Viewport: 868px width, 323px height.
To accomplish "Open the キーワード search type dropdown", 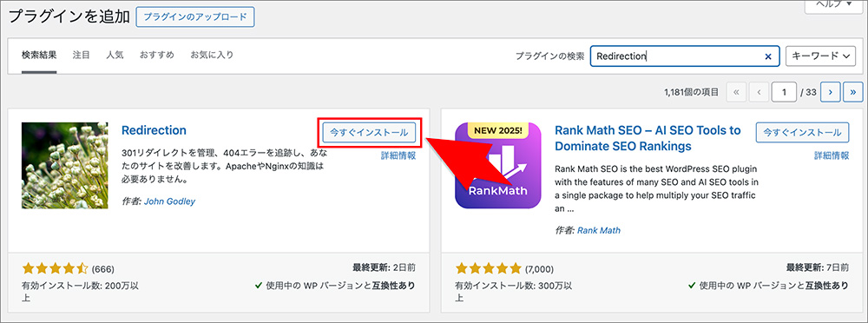I will coord(821,56).
